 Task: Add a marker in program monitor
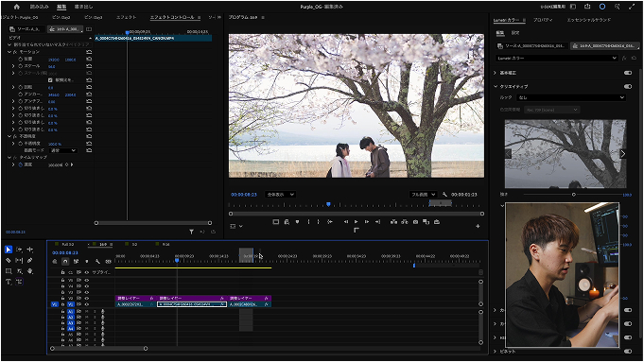(x=297, y=221)
